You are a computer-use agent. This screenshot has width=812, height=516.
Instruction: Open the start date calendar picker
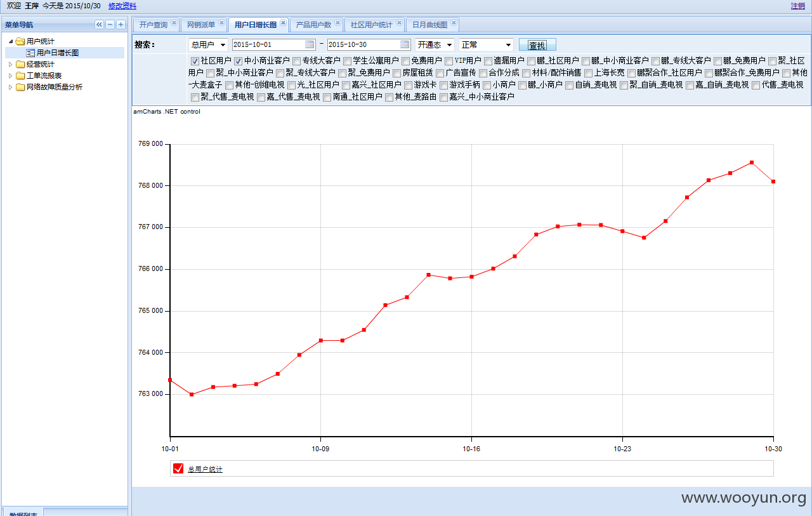tap(310, 44)
